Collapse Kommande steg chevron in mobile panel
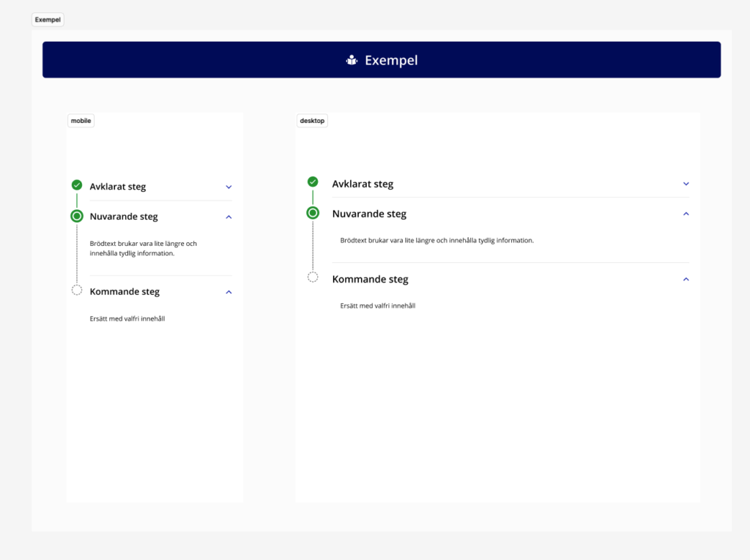This screenshot has width=750, height=560. point(229,292)
